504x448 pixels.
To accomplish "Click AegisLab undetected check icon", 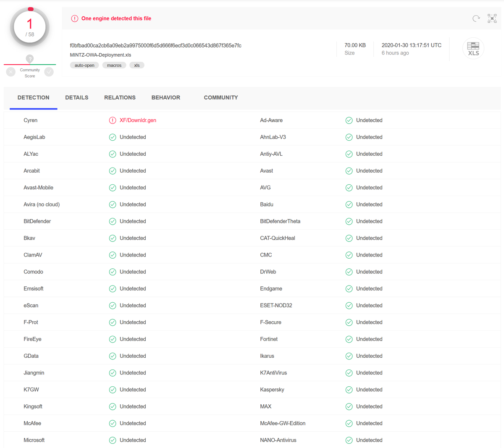I will [x=113, y=137].
